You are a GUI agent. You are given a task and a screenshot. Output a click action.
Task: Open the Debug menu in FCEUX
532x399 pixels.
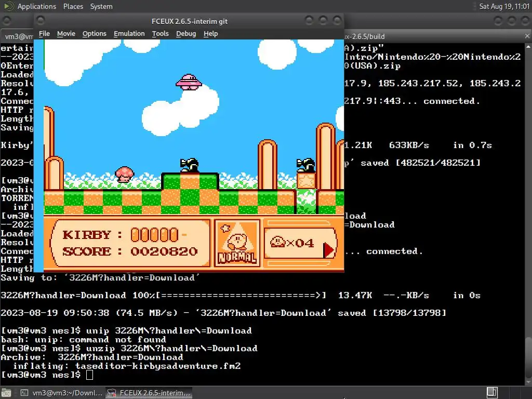click(x=186, y=34)
